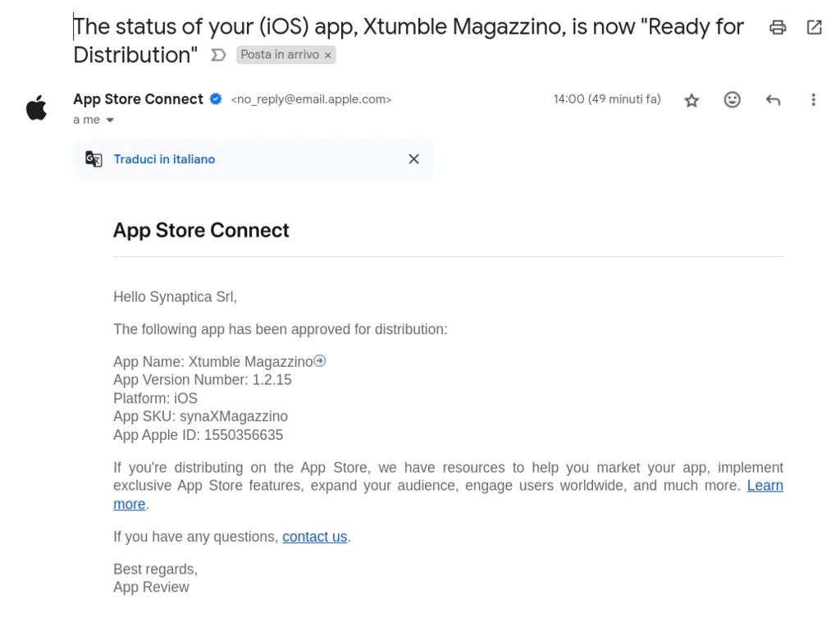
Task: Open the email in a new window
Action: (813, 27)
